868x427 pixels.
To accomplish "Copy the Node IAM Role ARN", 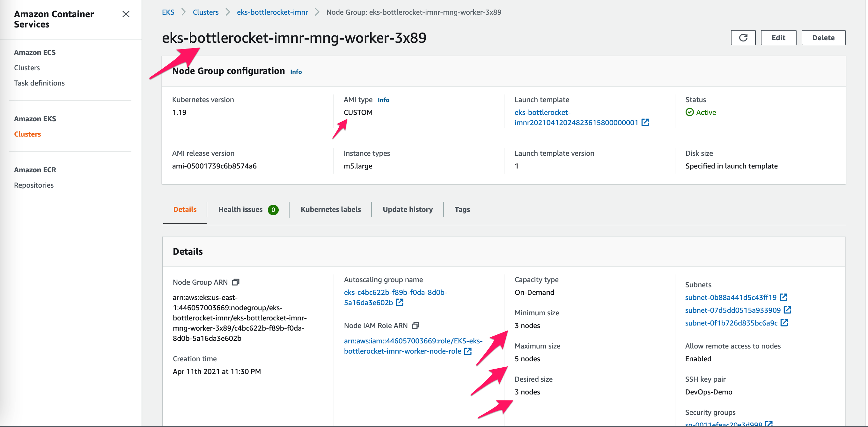I will coord(416,326).
